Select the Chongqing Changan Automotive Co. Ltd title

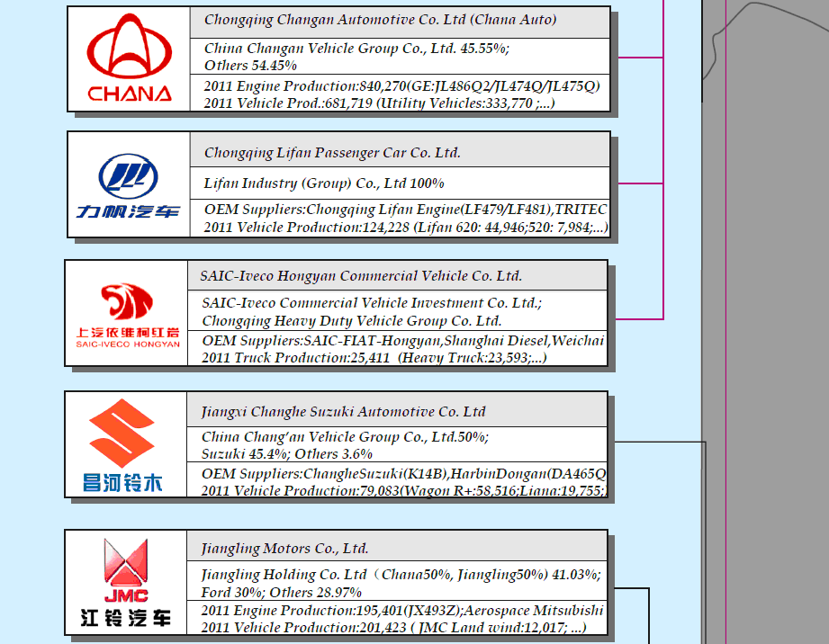[x=380, y=20]
